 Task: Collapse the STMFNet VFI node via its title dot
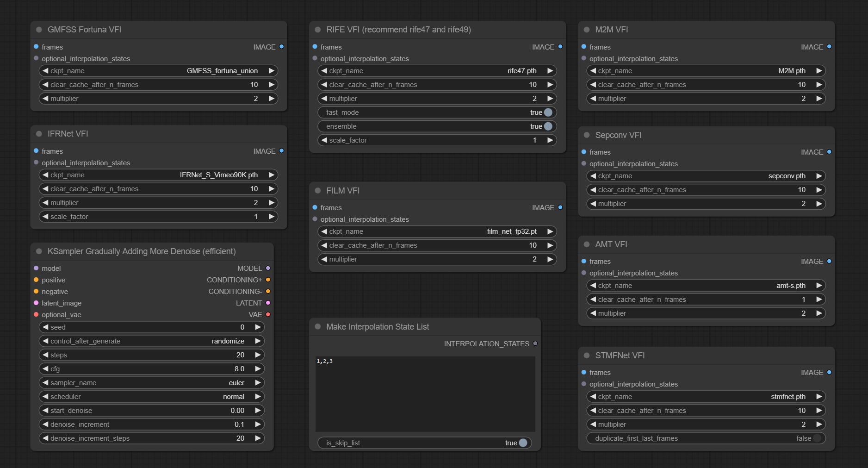coord(587,356)
